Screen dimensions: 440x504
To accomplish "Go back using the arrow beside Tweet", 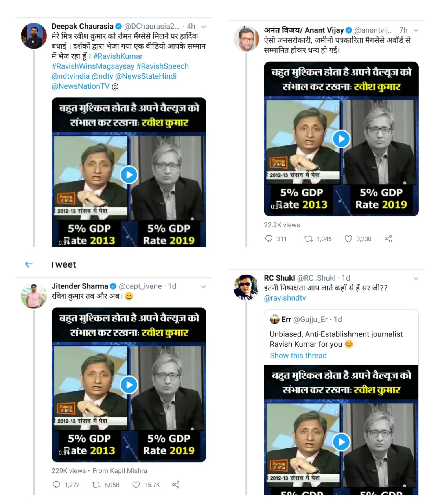I will (x=29, y=265).
